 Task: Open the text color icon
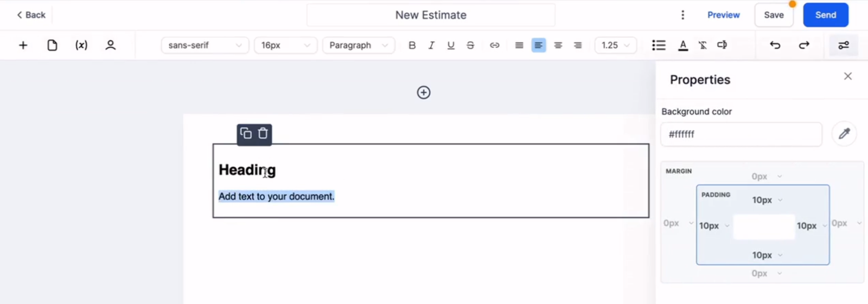(x=683, y=46)
